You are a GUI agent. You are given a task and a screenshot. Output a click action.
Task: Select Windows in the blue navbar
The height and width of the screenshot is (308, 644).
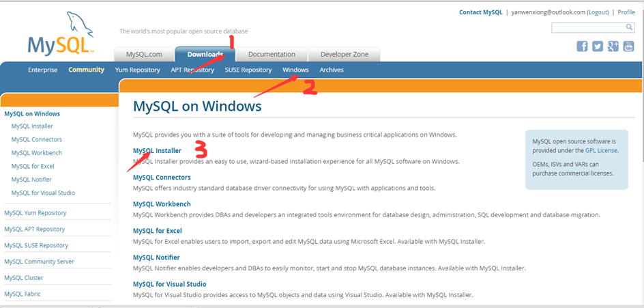(x=295, y=70)
